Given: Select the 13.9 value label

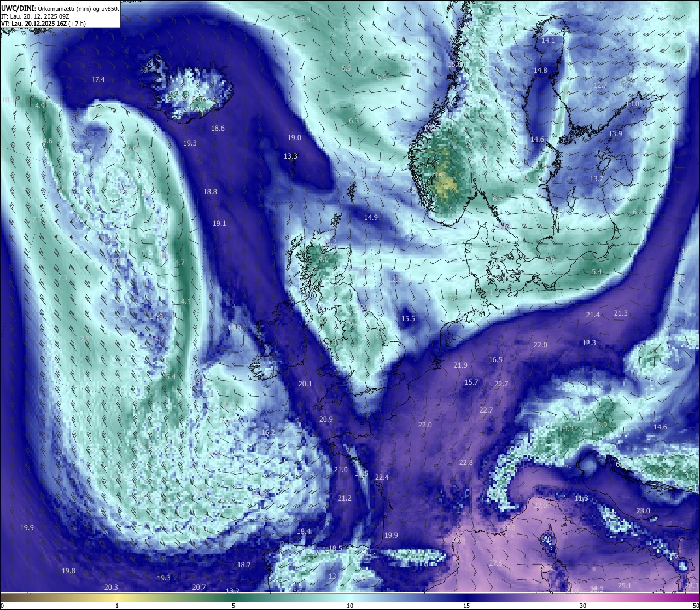Looking at the screenshot, I should (616, 134).
